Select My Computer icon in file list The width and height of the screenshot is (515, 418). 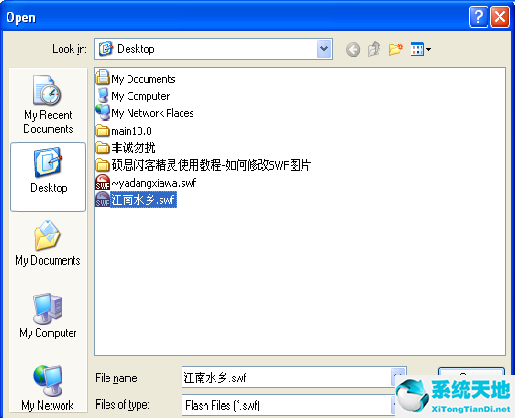tap(102, 96)
